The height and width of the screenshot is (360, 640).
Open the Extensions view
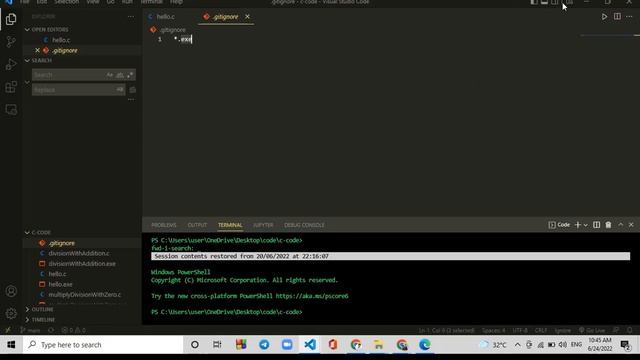coord(11,87)
